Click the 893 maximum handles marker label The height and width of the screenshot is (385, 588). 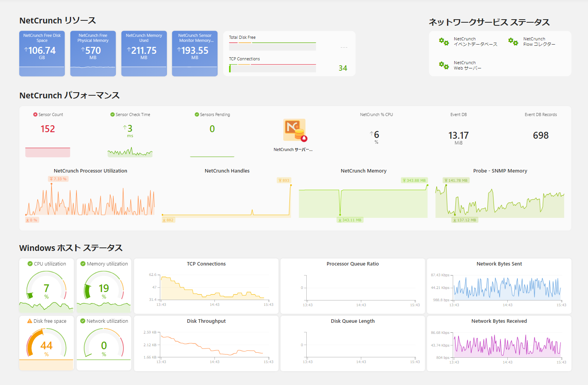click(x=284, y=180)
